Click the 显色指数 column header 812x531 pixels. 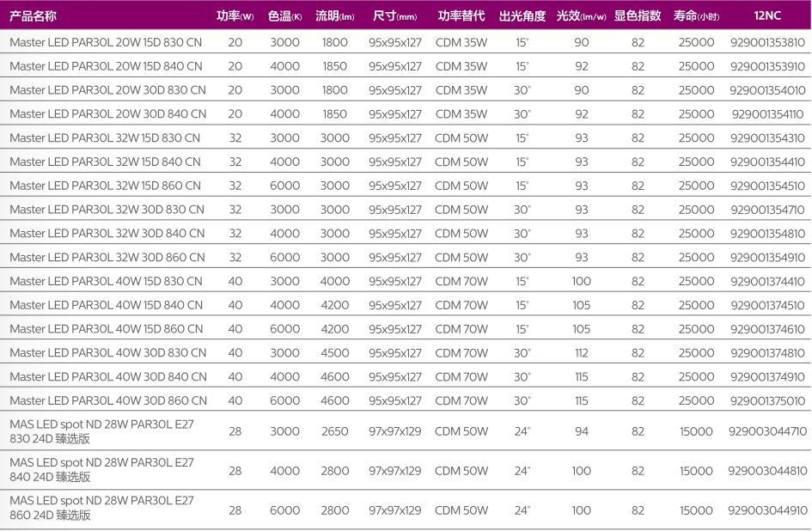pos(638,16)
